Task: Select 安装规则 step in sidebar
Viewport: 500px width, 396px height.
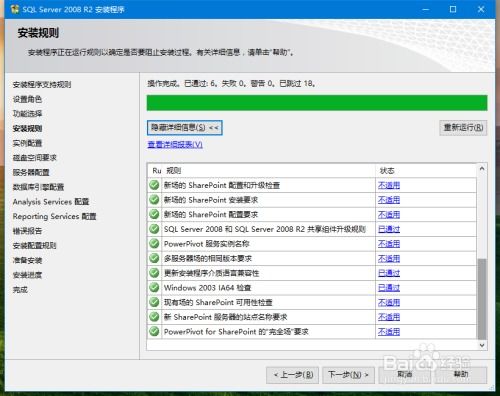Action: pyautogui.click(x=27, y=129)
